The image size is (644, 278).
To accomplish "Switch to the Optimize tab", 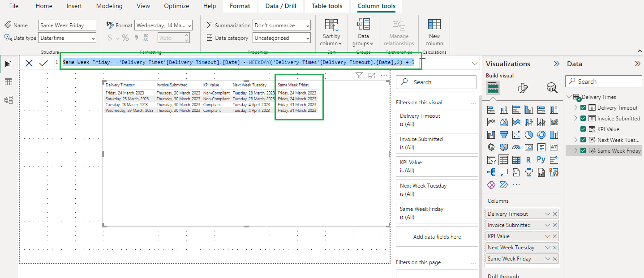I will pyautogui.click(x=176, y=6).
